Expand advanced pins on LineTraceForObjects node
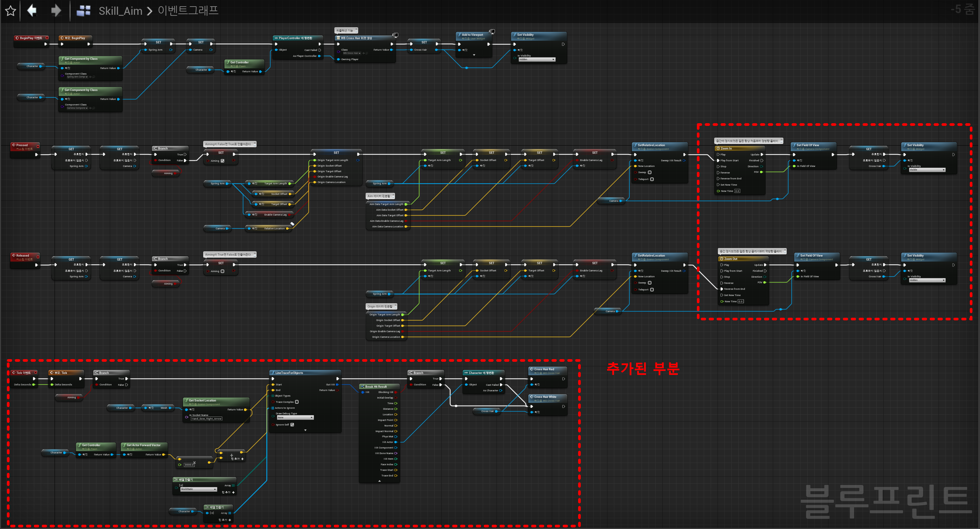This screenshot has height=529, width=980. click(x=305, y=430)
